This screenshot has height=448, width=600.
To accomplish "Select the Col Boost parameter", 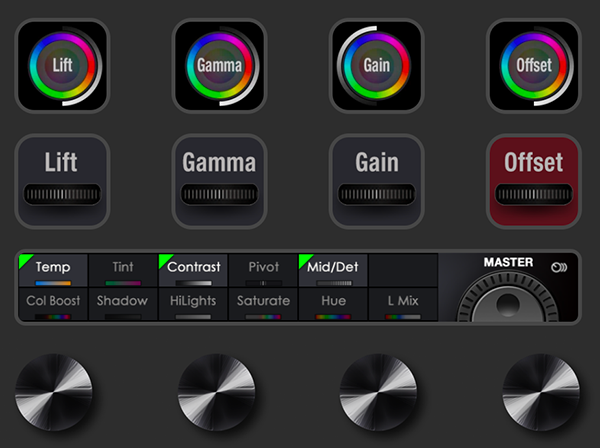I will tap(53, 304).
